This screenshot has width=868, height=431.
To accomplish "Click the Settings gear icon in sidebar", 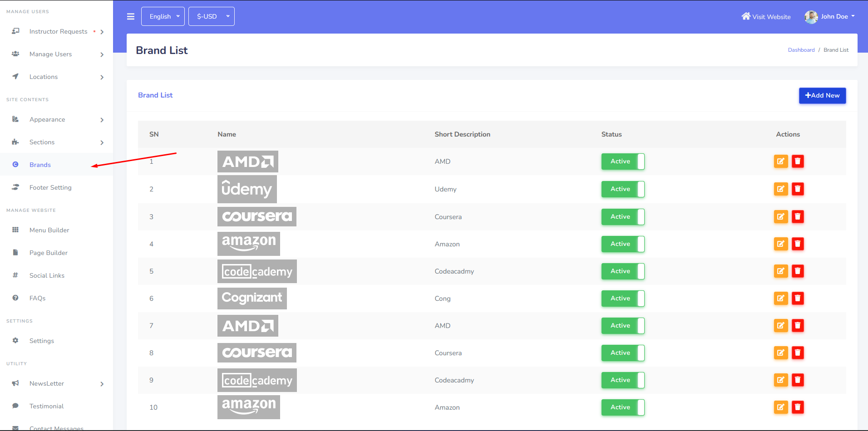I will pyautogui.click(x=15, y=341).
